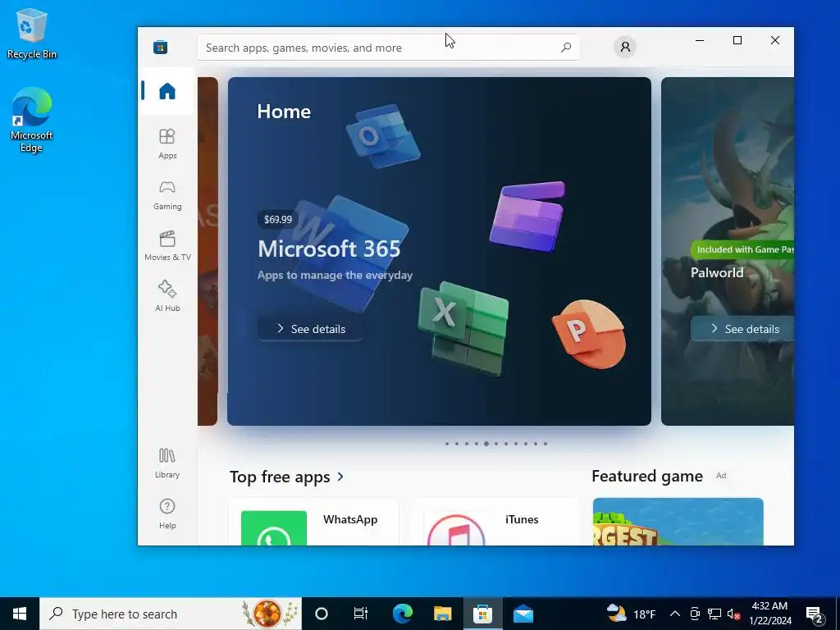Select the last carousel page dot
840x630 pixels.
point(546,444)
